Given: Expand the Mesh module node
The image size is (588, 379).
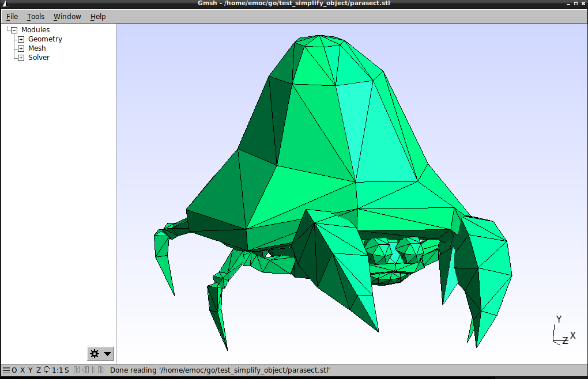Looking at the screenshot, I should (21, 48).
